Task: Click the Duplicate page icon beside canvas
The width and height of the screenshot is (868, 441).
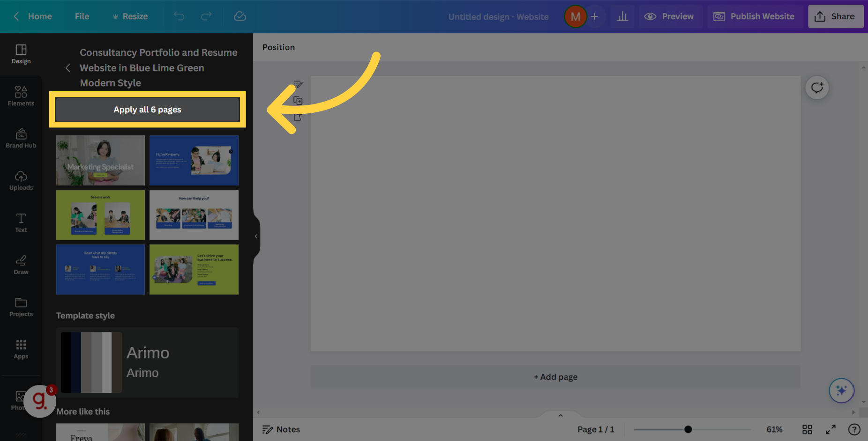Action: point(298,100)
